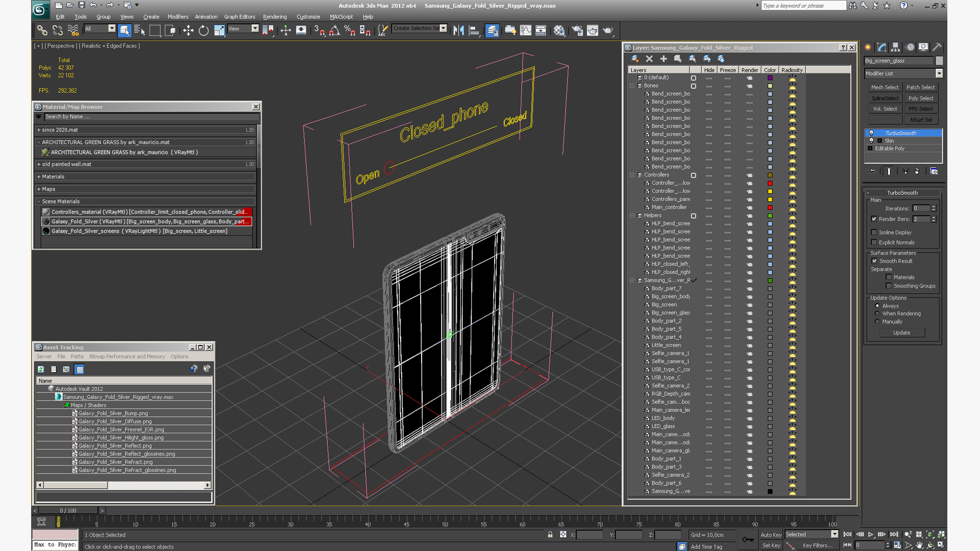Click the Update button in TurboSmooth
The height and width of the screenshot is (551, 980).
coord(901,333)
